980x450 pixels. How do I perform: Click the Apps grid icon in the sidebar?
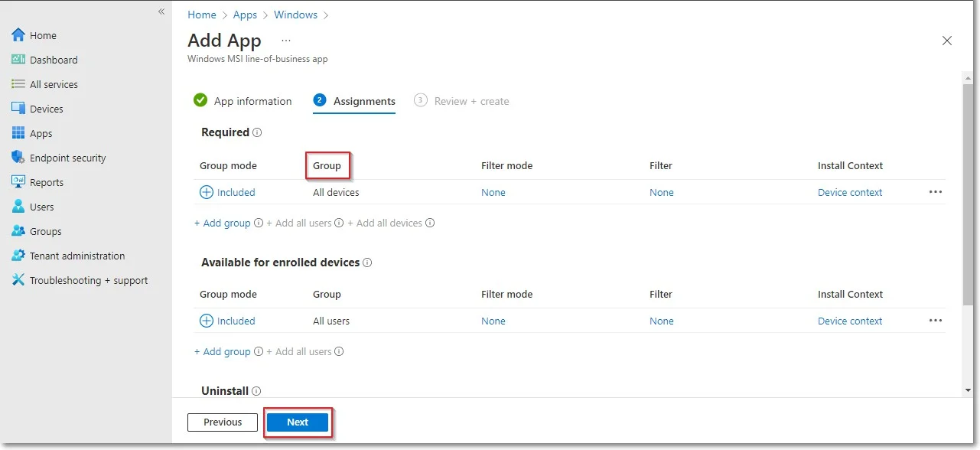pyautogui.click(x=18, y=133)
